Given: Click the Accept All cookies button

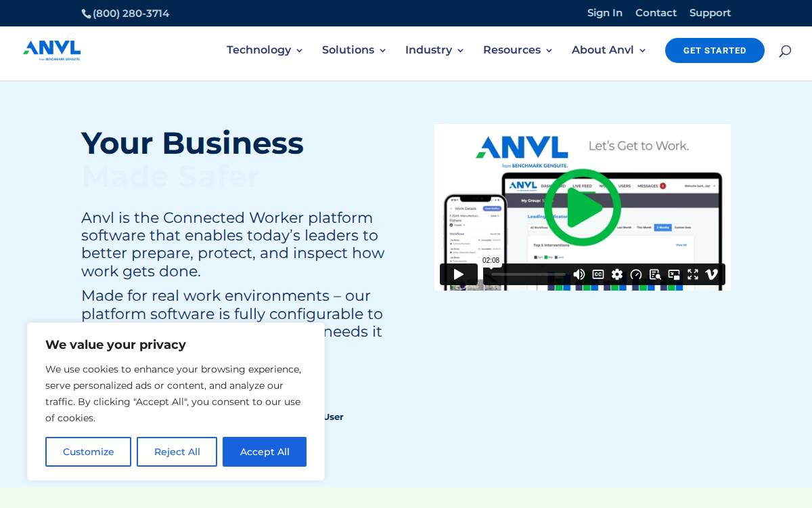Looking at the screenshot, I should pyautogui.click(x=265, y=452).
